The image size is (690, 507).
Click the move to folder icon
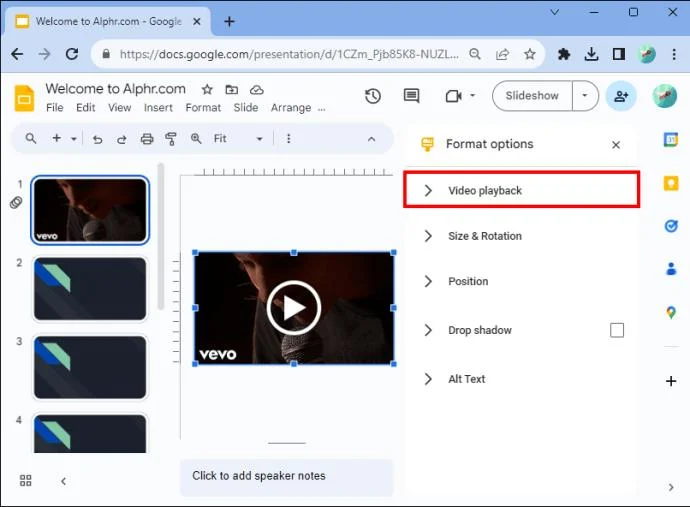tap(231, 90)
